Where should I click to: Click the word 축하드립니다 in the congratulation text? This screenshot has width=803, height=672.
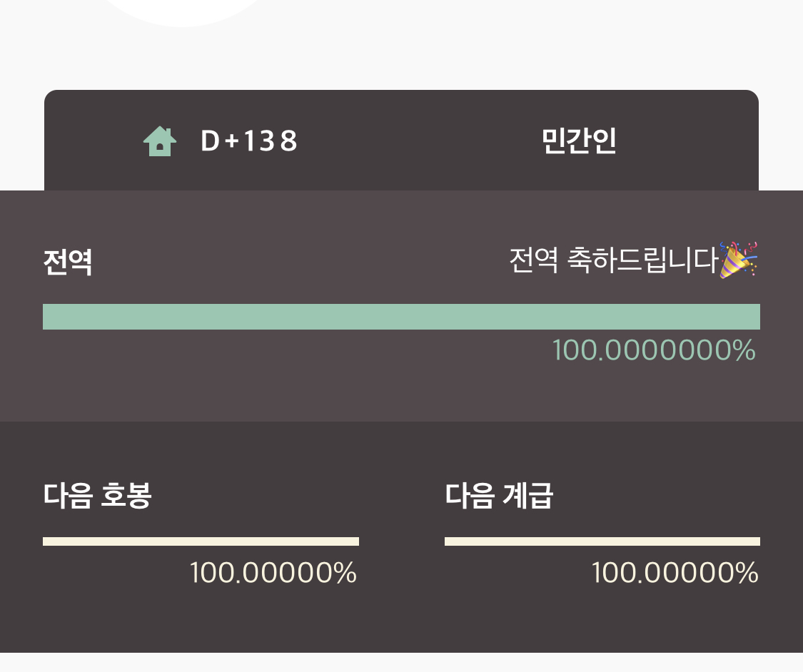641,261
